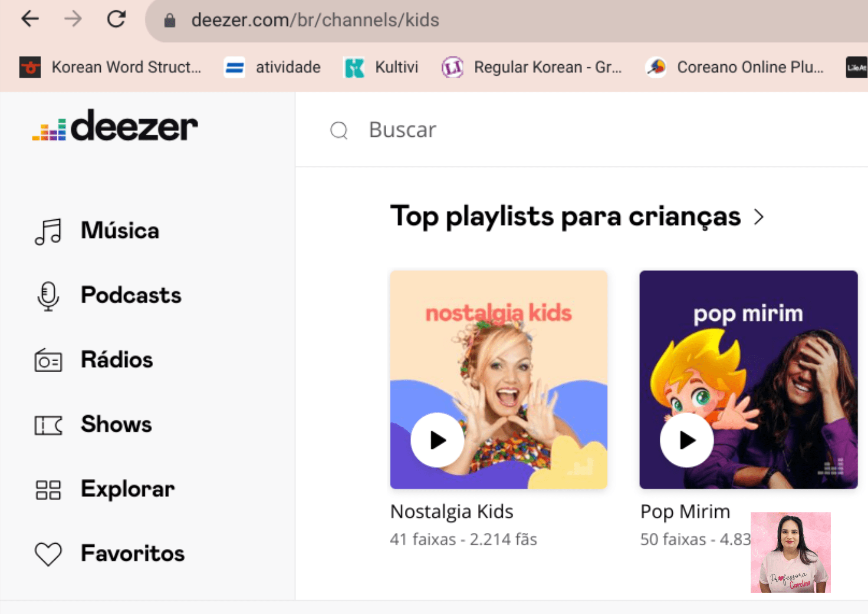Image resolution: width=868 pixels, height=614 pixels.
Task: Expand Top playlists para crianças with the chevron
Action: (759, 217)
